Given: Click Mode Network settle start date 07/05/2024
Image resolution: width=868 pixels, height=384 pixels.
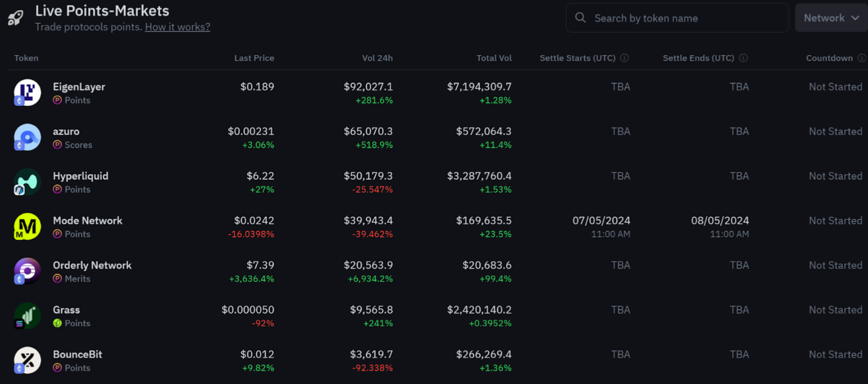Looking at the screenshot, I should point(601,221).
